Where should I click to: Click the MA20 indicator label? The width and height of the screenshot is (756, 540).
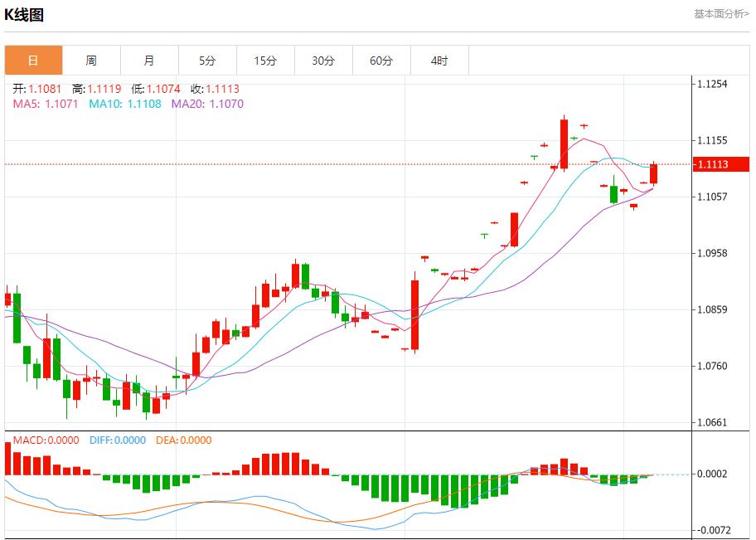(207, 104)
